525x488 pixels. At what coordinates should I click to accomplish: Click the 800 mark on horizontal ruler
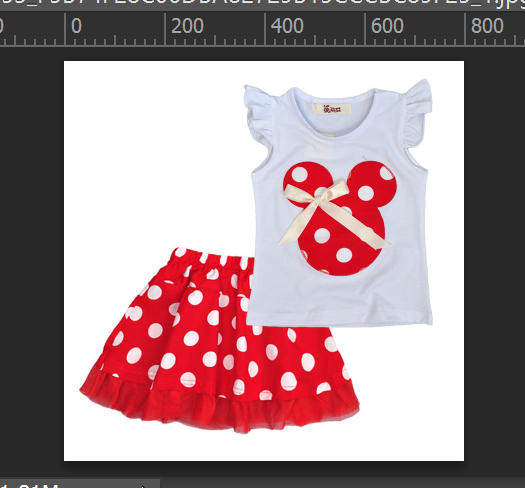tap(487, 26)
